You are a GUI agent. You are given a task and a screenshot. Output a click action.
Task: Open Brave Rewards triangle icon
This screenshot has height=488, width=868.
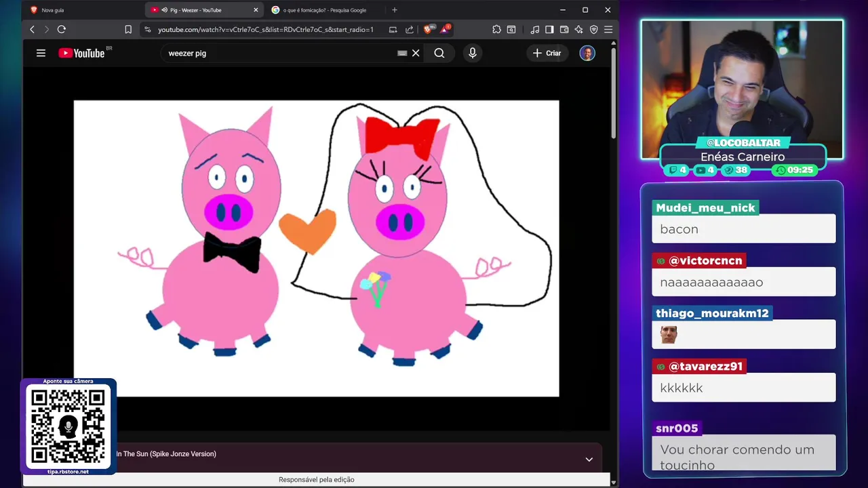coord(445,29)
